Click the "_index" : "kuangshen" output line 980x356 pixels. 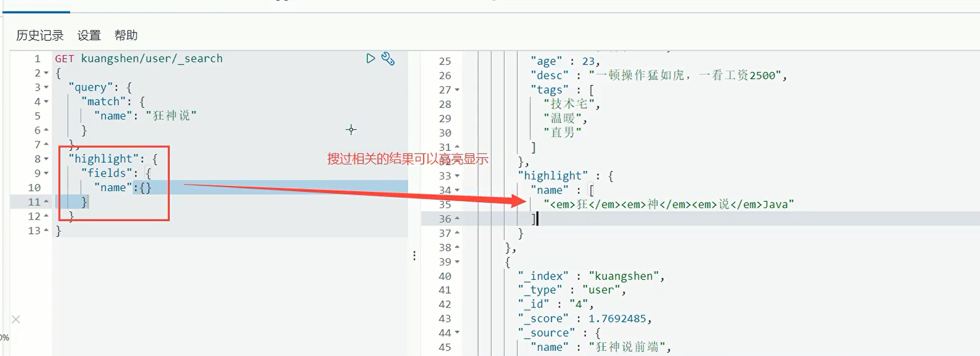591,276
